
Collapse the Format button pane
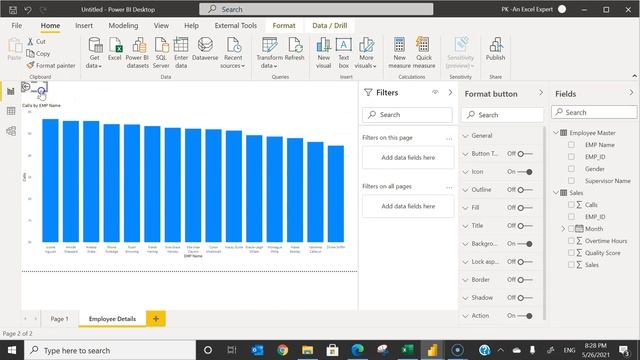point(541,93)
